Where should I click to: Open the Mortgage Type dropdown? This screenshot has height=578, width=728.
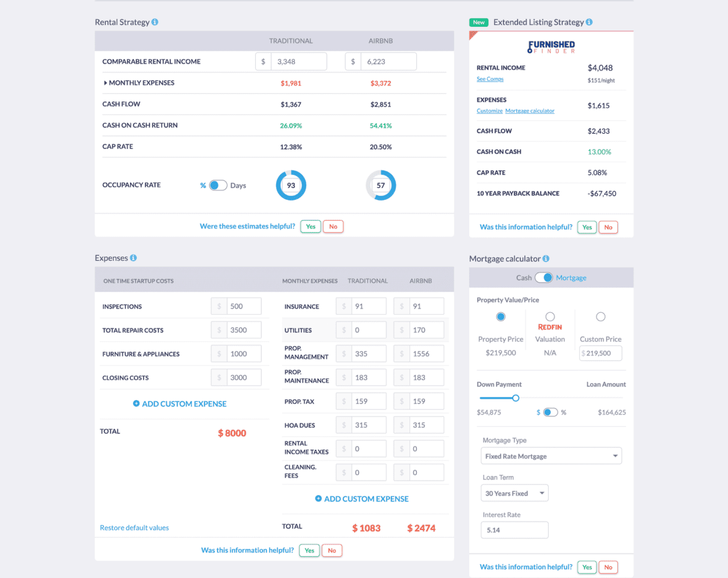(x=551, y=456)
